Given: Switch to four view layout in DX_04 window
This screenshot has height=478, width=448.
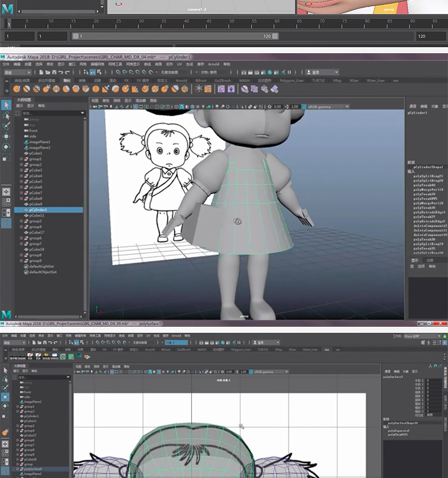Looking at the screenshot, I should pos(6,202).
